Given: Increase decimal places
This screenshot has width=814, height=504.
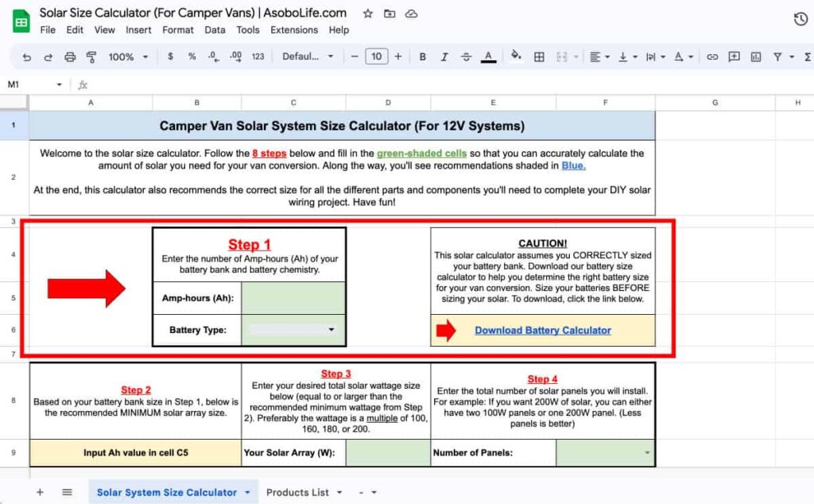Looking at the screenshot, I should pyautogui.click(x=235, y=56).
